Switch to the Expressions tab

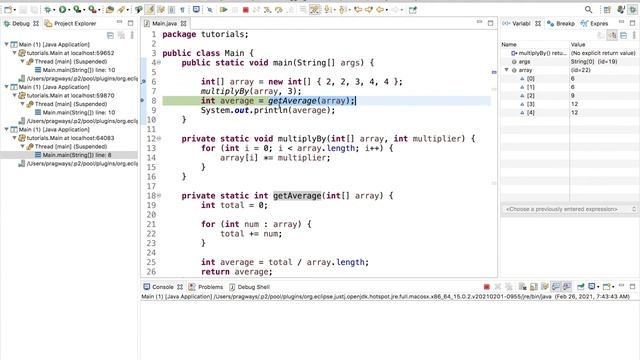click(x=594, y=24)
